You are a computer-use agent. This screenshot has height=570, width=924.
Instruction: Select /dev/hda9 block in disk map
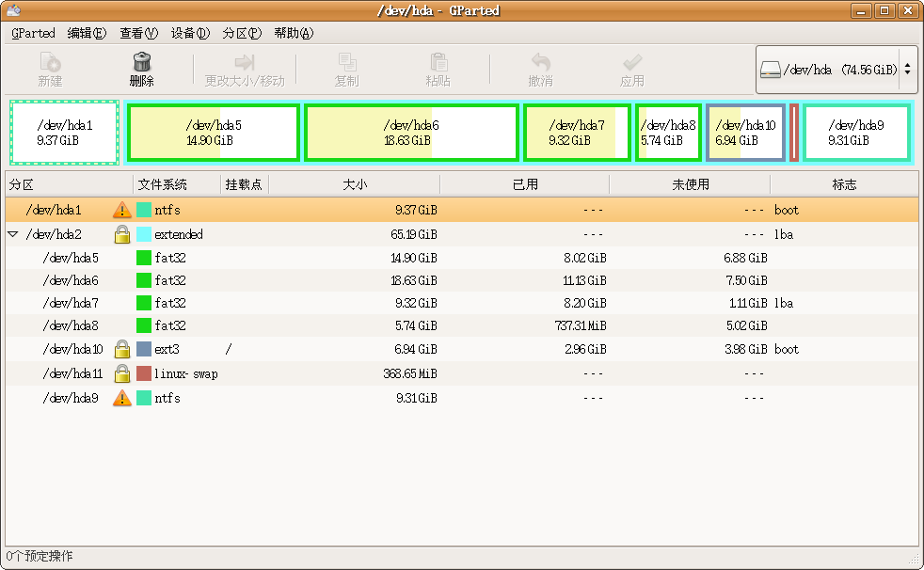855,133
